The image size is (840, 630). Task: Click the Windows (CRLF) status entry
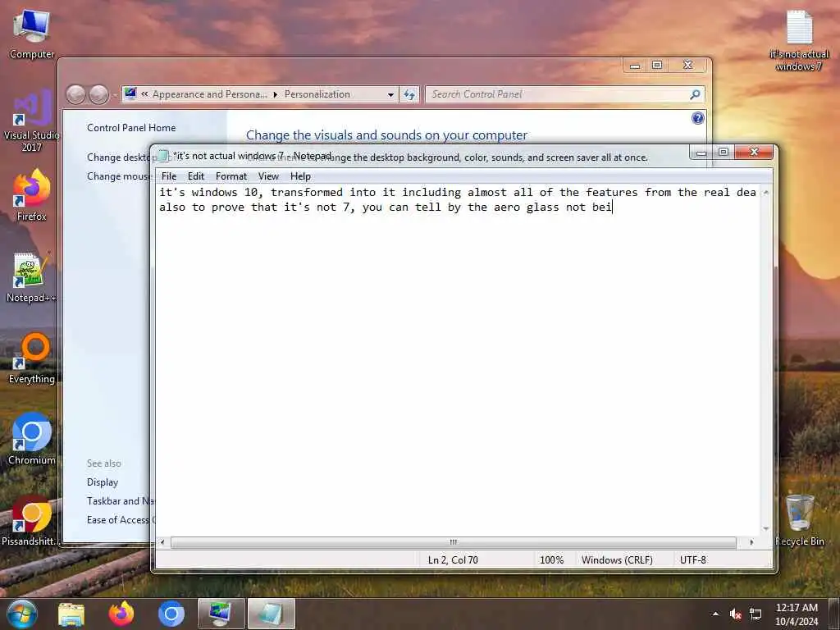coord(617,559)
